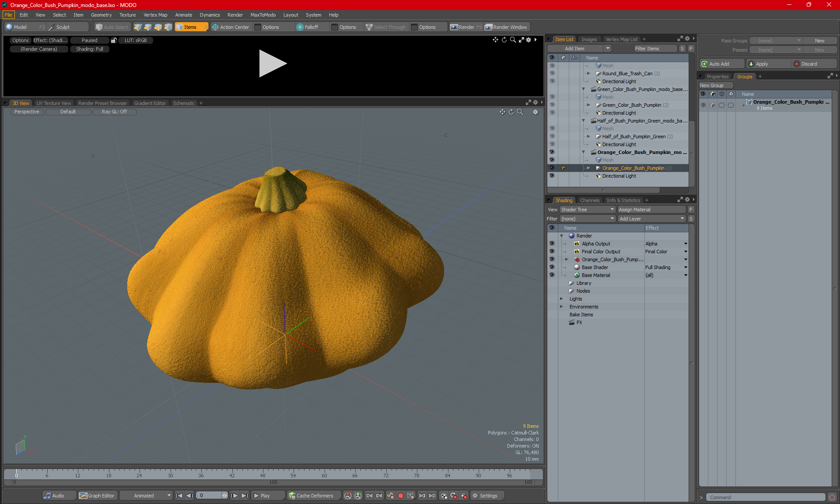Toggle visibility of Orange_Color_Bush_Pumpkin item
This screenshot has height=504, width=840.
pyautogui.click(x=552, y=168)
